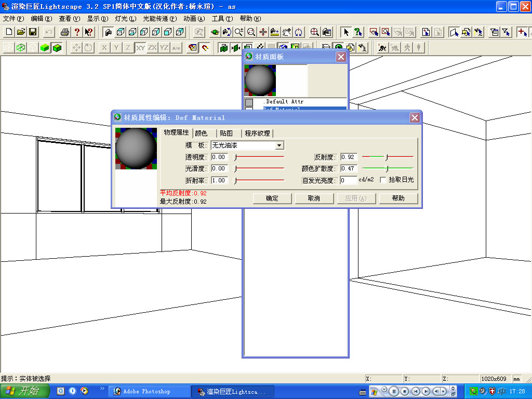This screenshot has width=532, height=399.
Task: Click the Windows 开始 start button
Action: (x=24, y=391)
